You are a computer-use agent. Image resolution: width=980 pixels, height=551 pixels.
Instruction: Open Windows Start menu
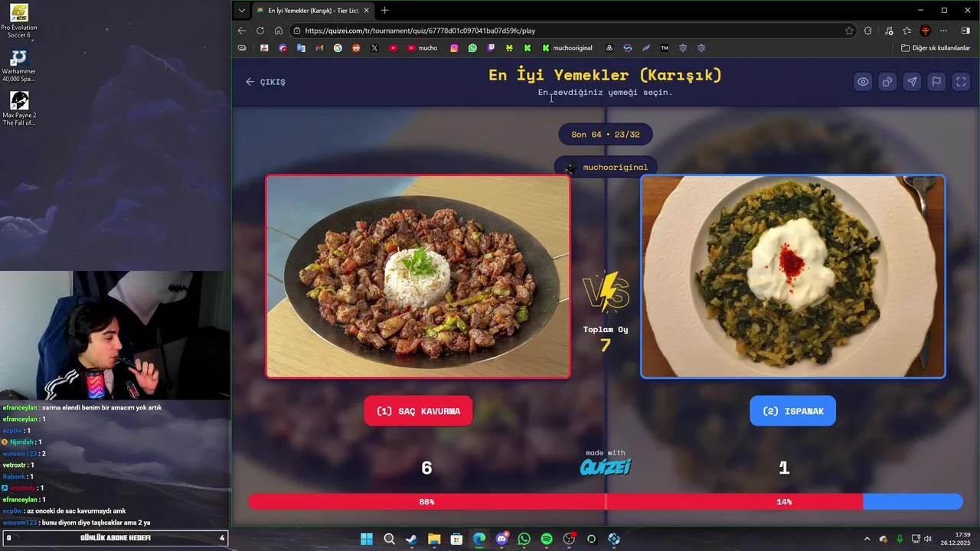tap(367, 539)
